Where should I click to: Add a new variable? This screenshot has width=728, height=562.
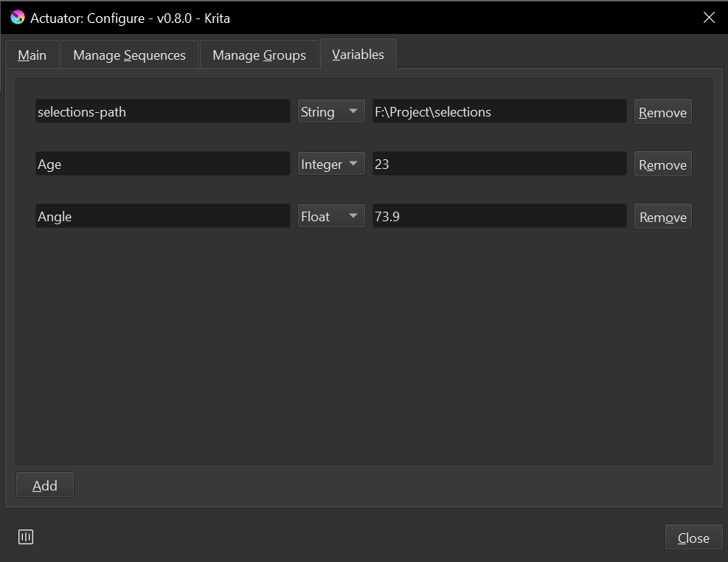[45, 485]
